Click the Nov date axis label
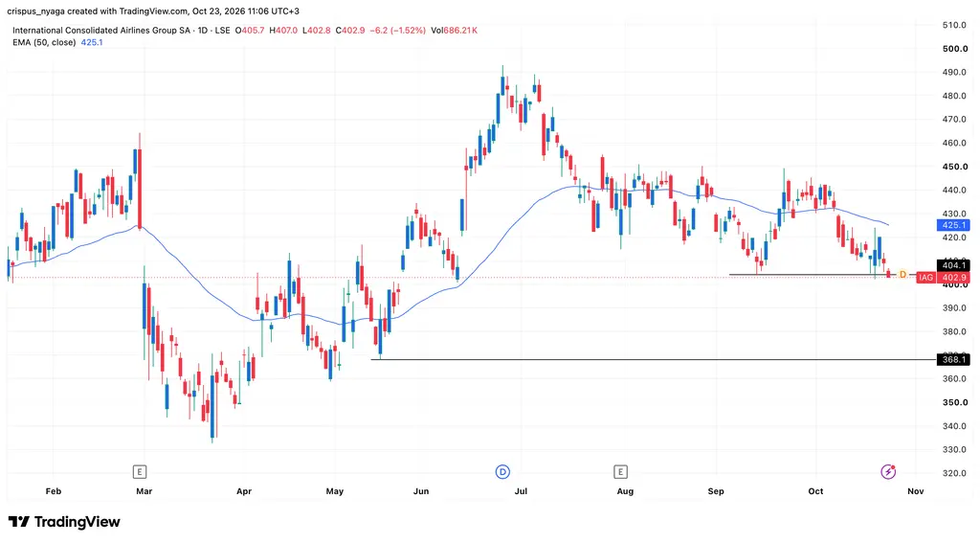This screenshot has height=543, width=980. click(916, 491)
